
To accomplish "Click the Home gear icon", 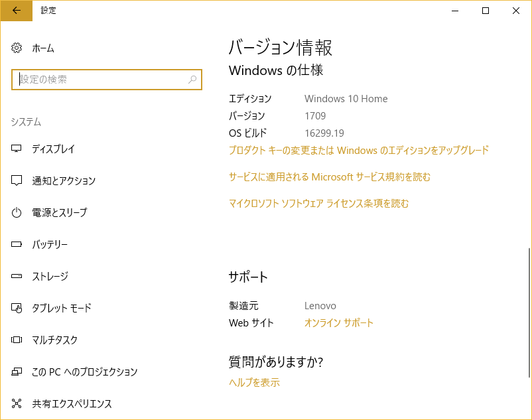I will [x=17, y=48].
